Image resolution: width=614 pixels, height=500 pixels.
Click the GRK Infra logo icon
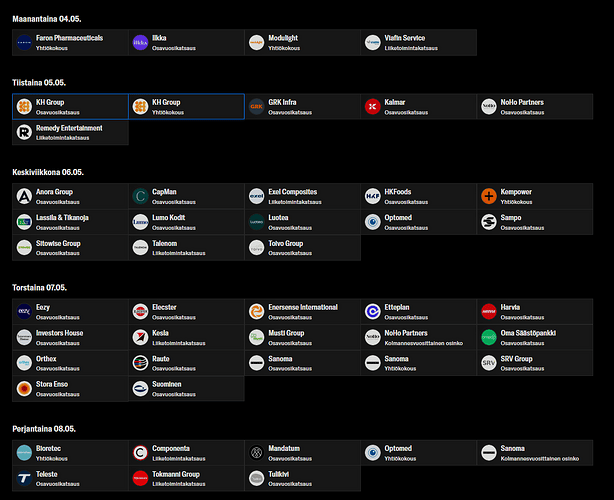click(x=256, y=106)
